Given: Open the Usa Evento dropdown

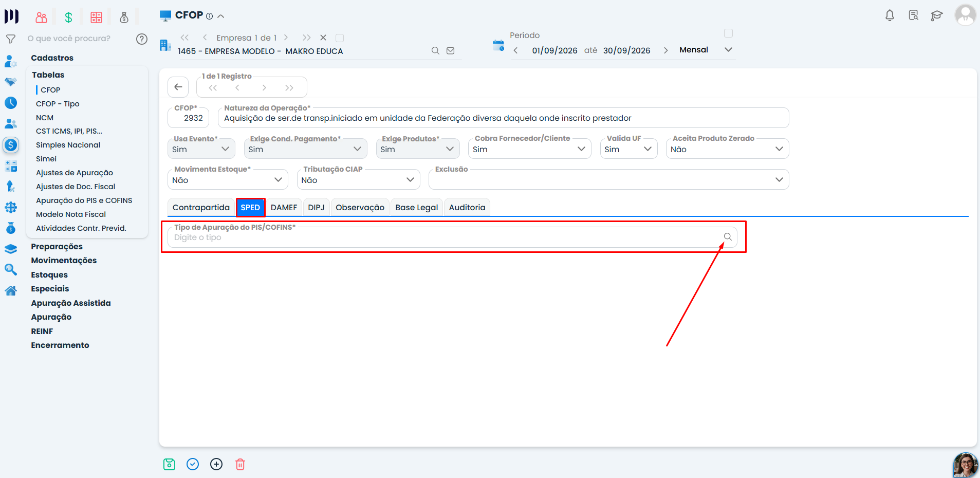Looking at the screenshot, I should 201,149.
